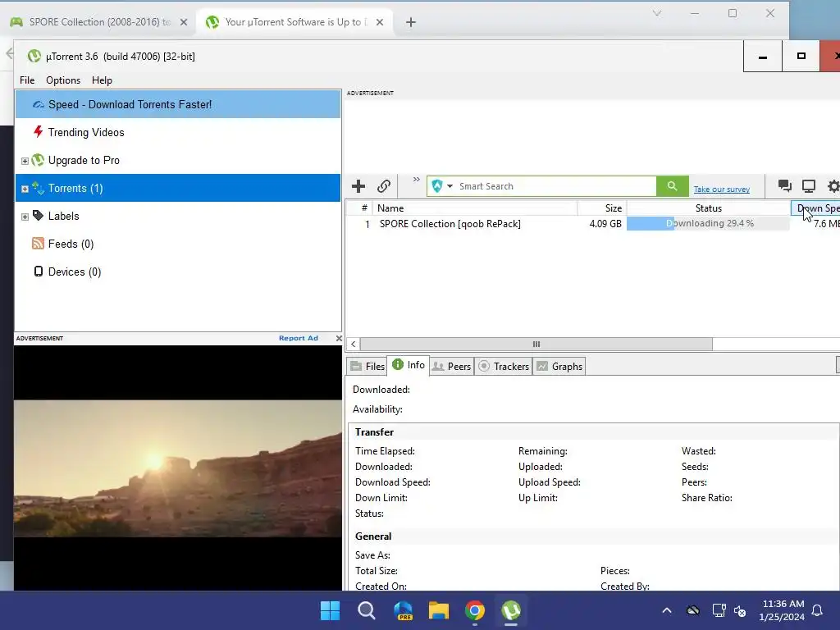Click the uTorrent taskbar icon
The height and width of the screenshot is (630, 840).
pyautogui.click(x=511, y=610)
